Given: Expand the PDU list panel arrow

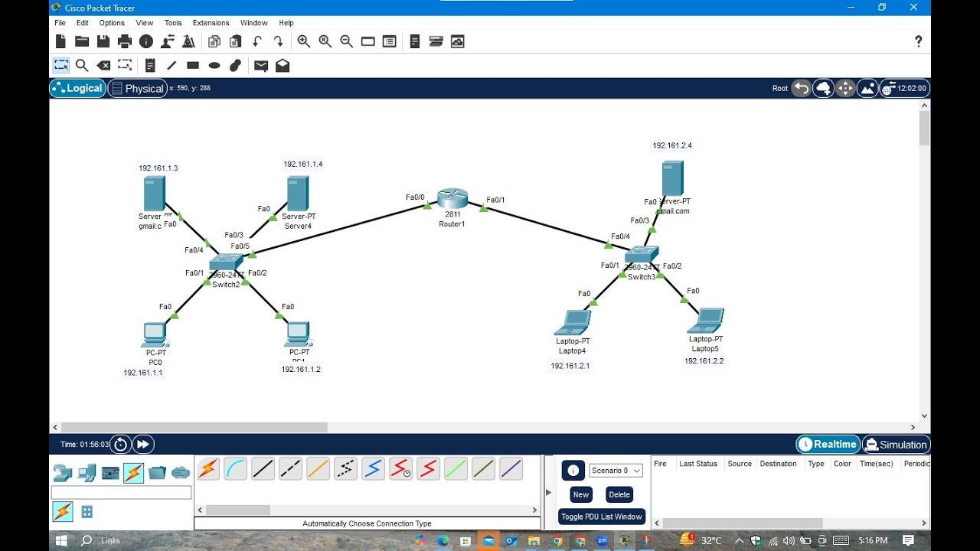Looking at the screenshot, I should click(548, 492).
